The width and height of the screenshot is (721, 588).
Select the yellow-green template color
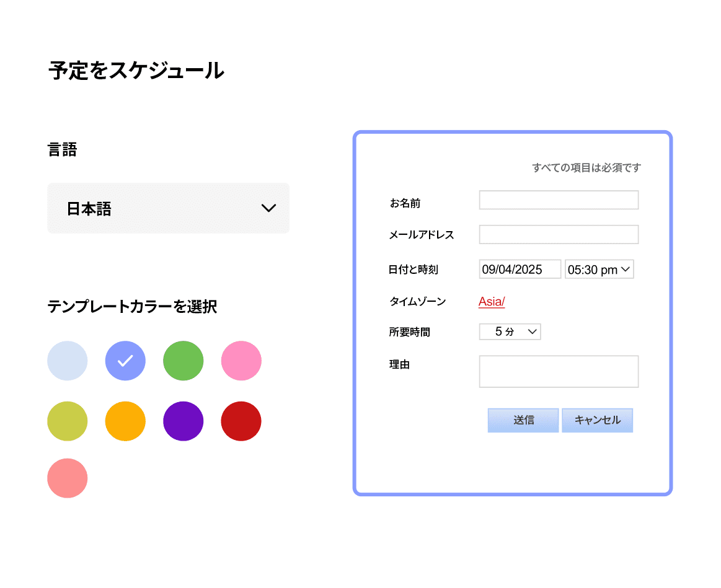(67, 421)
